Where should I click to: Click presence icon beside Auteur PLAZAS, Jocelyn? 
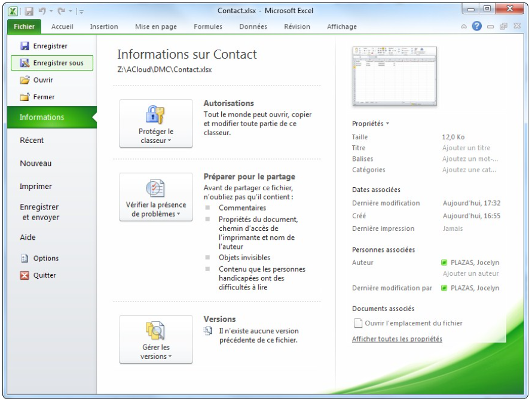[444, 263]
